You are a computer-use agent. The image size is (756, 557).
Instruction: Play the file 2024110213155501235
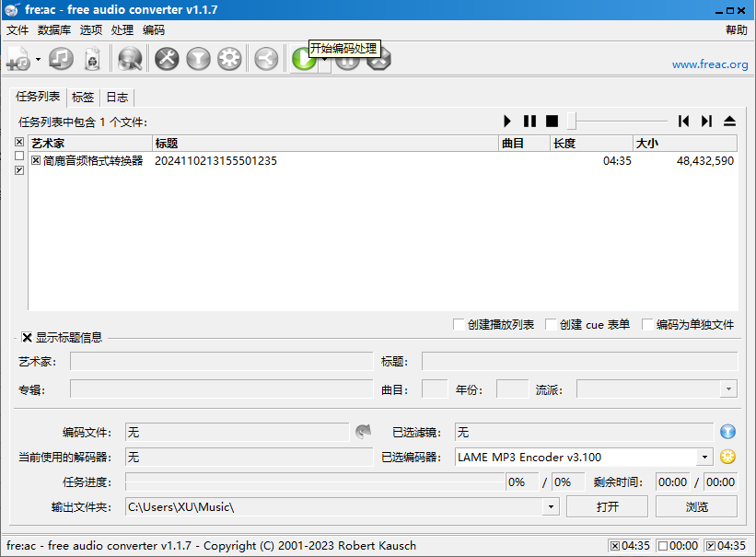507,121
